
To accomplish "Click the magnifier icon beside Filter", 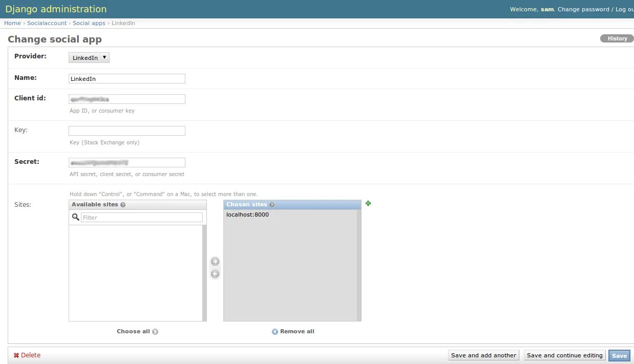I will click(x=76, y=217).
